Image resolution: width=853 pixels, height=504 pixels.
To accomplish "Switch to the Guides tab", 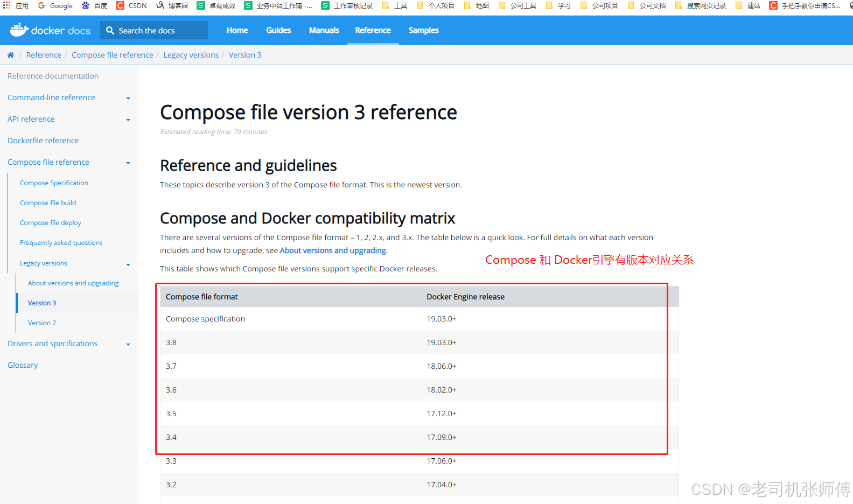I will pos(278,30).
